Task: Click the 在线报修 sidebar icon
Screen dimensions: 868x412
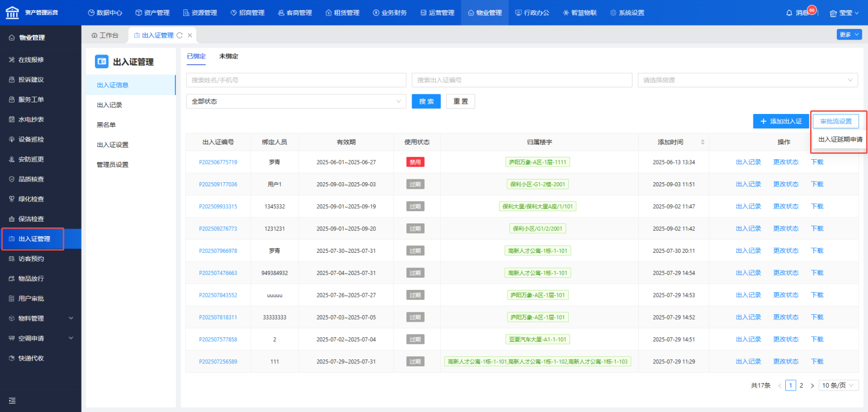Action: point(12,60)
